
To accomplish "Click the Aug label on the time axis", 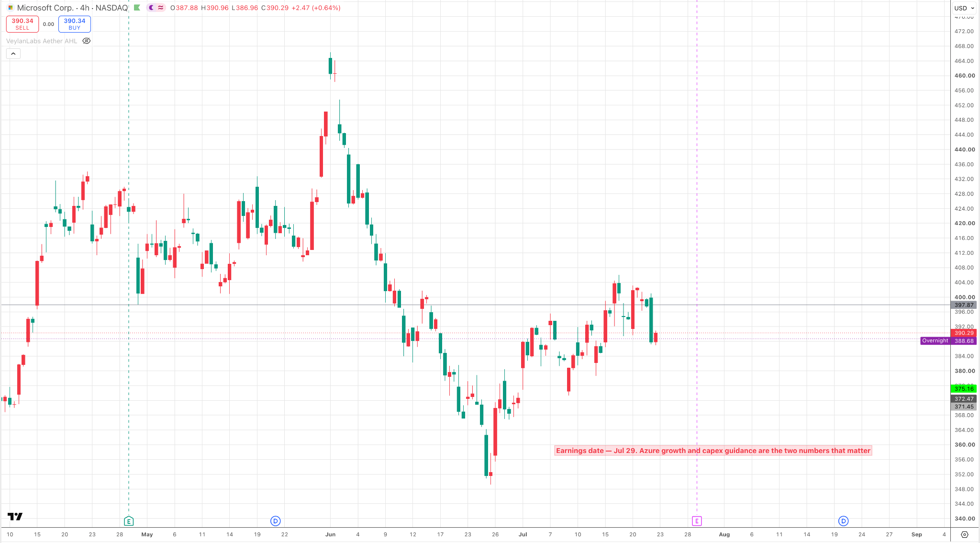I will click(724, 534).
